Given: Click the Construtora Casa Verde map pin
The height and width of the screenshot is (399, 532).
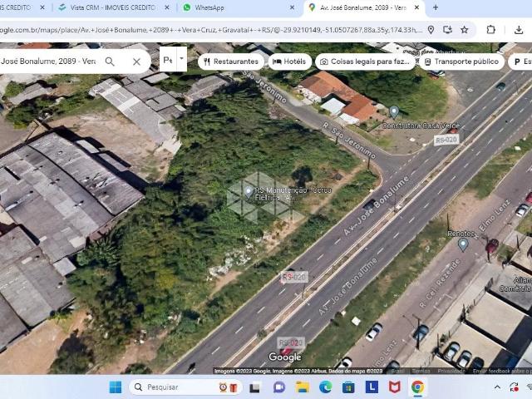Looking at the screenshot, I should tap(394, 112).
